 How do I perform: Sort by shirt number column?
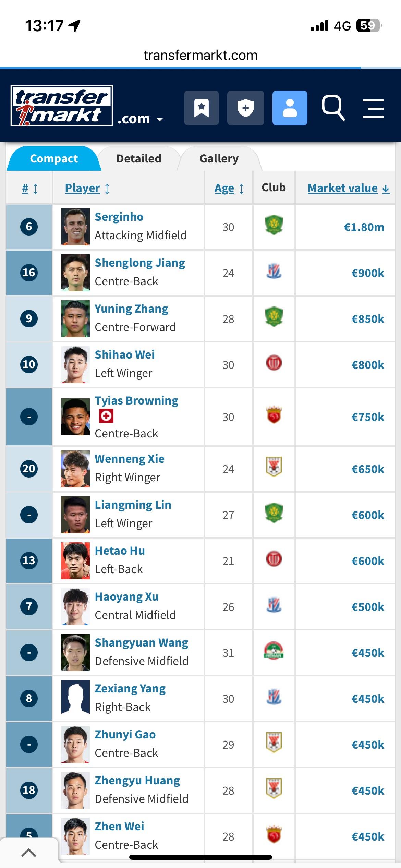tap(30, 188)
